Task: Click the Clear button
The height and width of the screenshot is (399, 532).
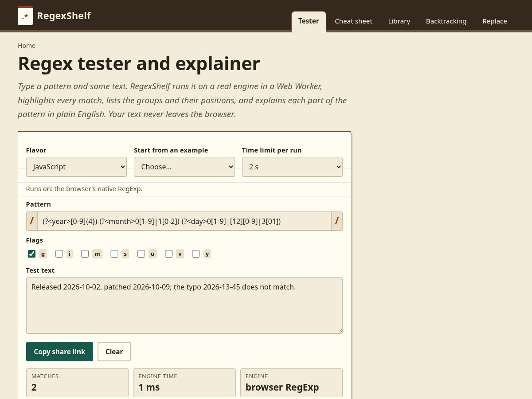Action: point(114,352)
